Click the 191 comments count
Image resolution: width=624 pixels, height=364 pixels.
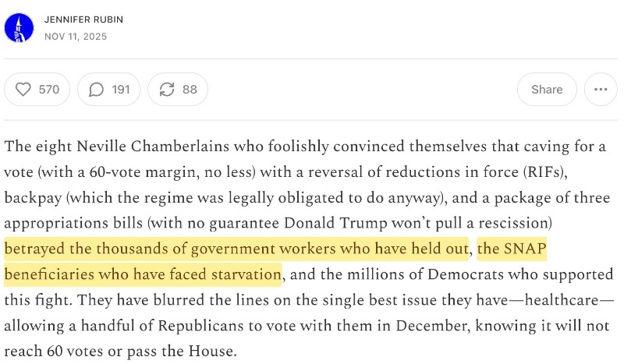pyautogui.click(x=121, y=90)
